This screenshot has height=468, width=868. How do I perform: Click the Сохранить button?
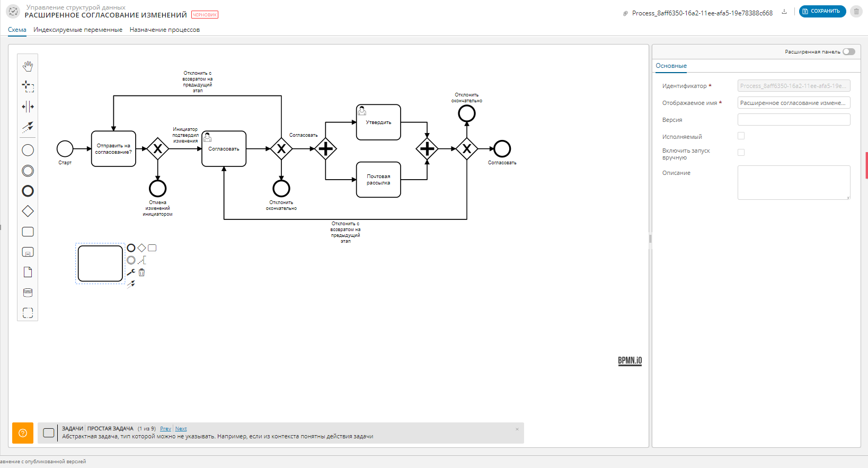coord(822,11)
